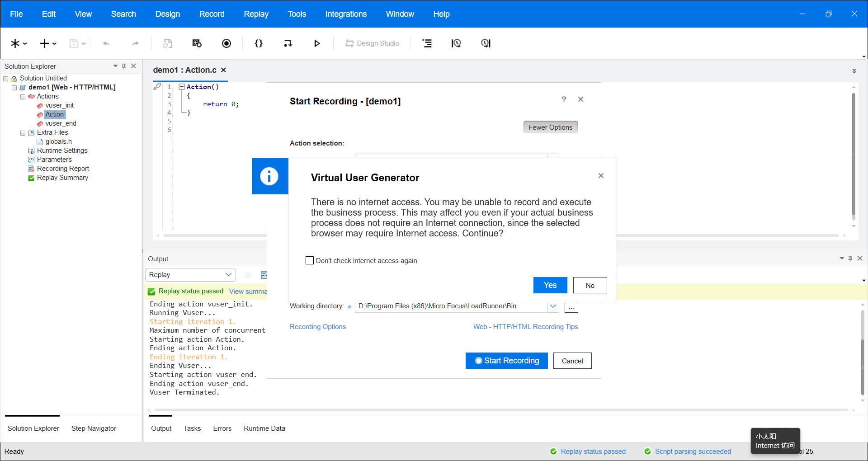Image resolution: width=868 pixels, height=461 pixels.
Task: Click the Regenerate Script toolbar icon
Action: point(197,43)
